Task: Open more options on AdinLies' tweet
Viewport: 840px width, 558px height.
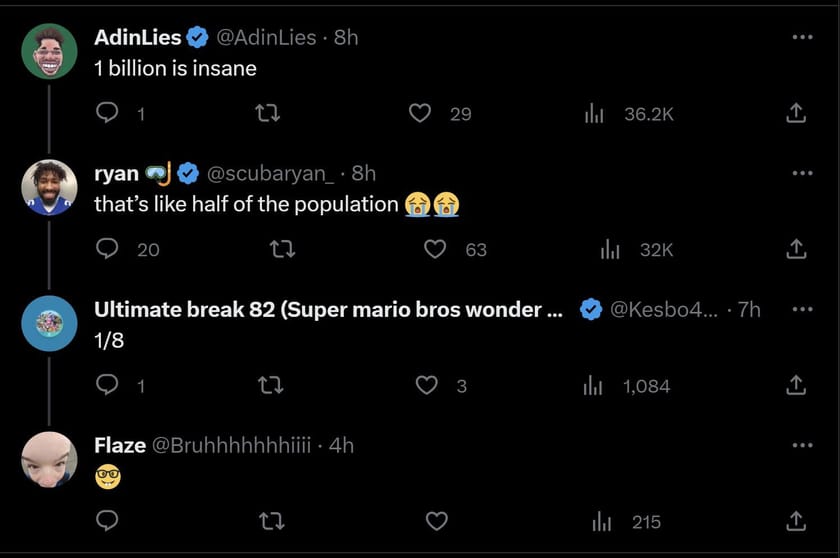Action: [801, 38]
